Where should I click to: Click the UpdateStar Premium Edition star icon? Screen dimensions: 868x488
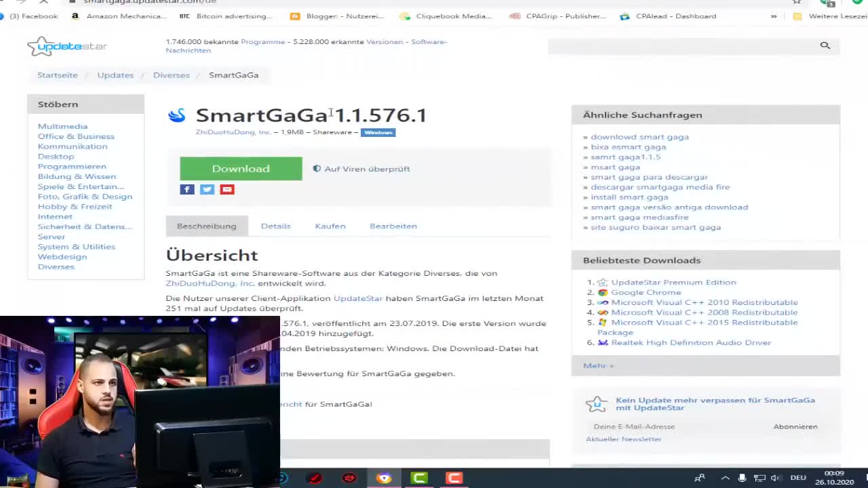tap(602, 282)
